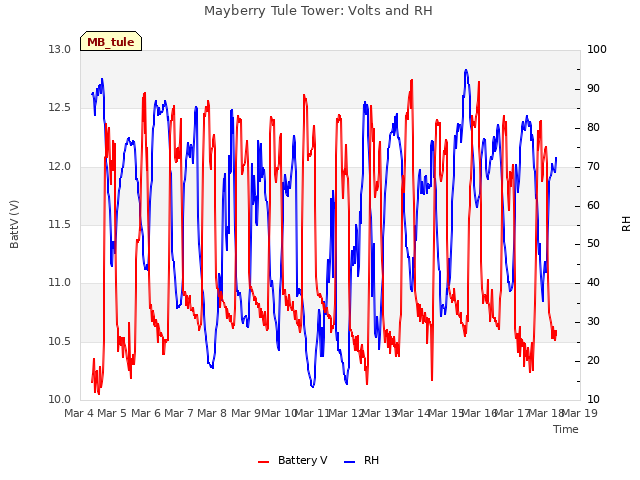Click the blue RH legend swatch
The image size is (640, 480).
pyautogui.click(x=350, y=462)
